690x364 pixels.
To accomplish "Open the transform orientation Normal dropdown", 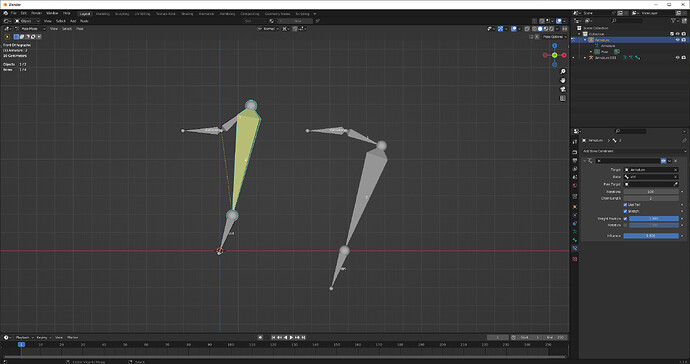I will (268, 29).
